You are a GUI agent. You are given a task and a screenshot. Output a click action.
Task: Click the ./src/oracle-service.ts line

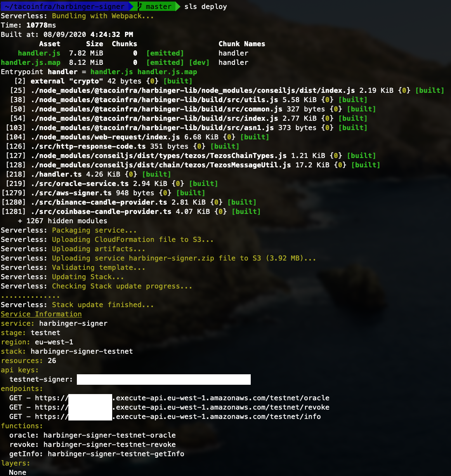pyautogui.click(x=112, y=184)
